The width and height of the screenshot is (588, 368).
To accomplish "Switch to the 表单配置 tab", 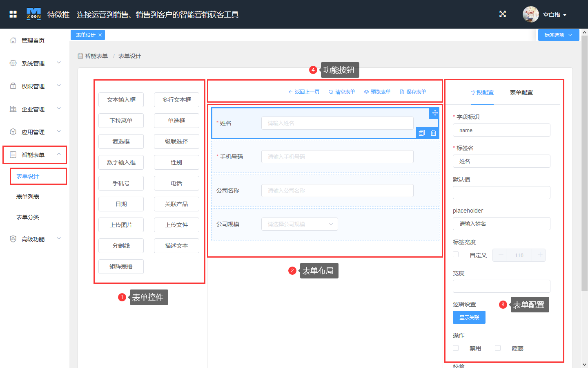I will click(x=521, y=92).
